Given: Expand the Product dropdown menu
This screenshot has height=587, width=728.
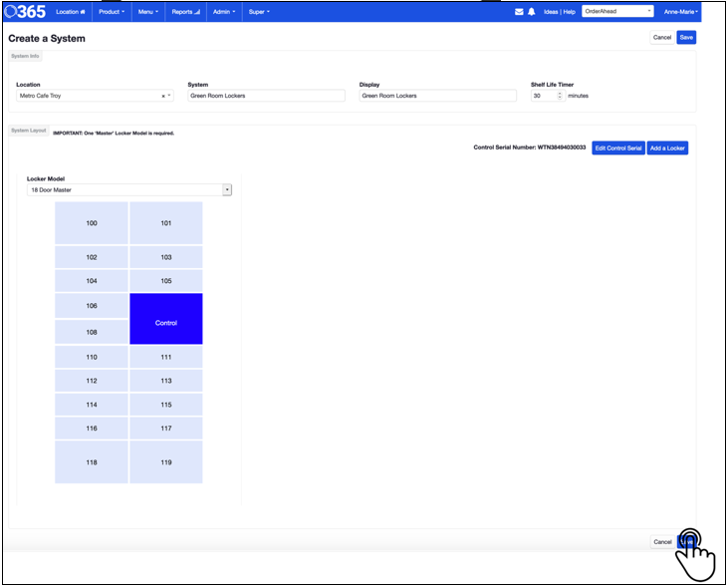Looking at the screenshot, I should [x=112, y=12].
